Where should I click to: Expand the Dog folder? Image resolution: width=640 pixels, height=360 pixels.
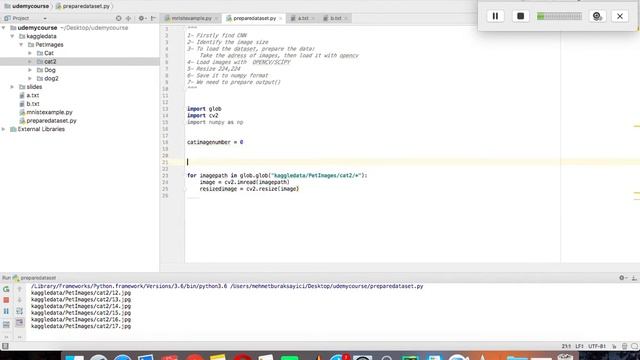30,70
